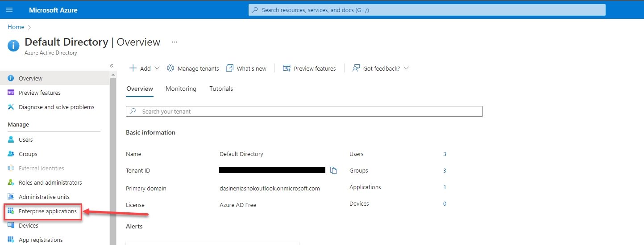Click the Manage tenants gear icon

170,68
